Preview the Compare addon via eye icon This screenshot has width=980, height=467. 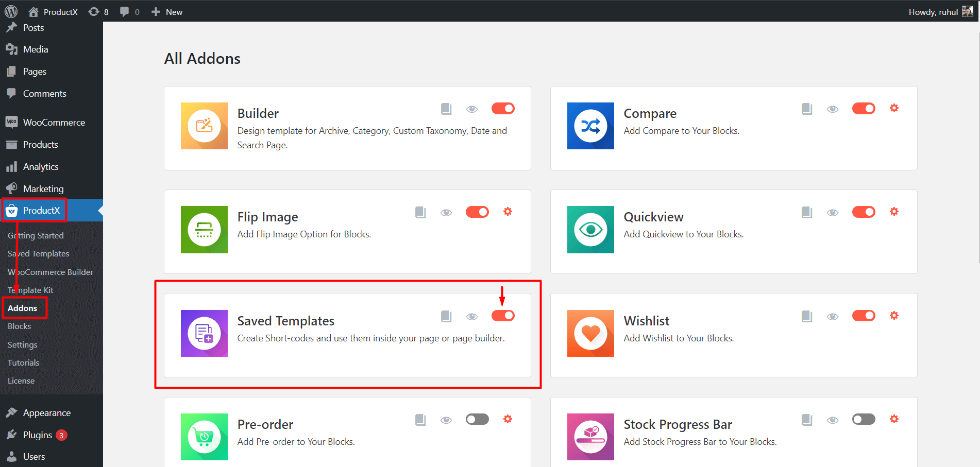click(x=833, y=109)
